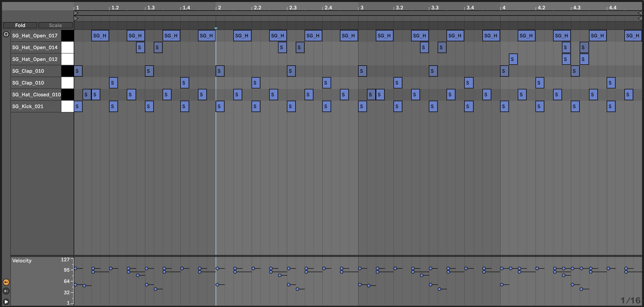Show the chance/probability lane button
Screen dimensions: 644x307
coord(6,291)
